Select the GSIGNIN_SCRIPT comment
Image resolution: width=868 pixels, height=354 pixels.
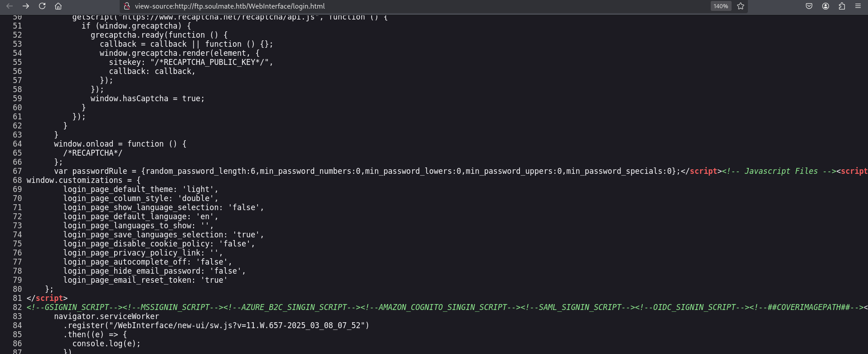click(x=74, y=307)
